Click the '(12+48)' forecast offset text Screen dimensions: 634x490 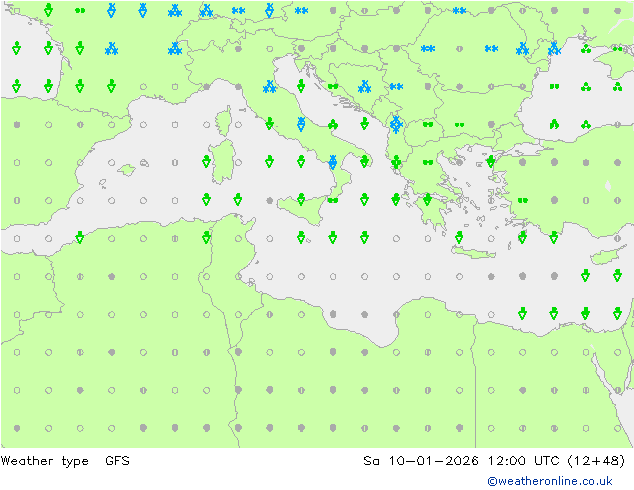(596, 461)
